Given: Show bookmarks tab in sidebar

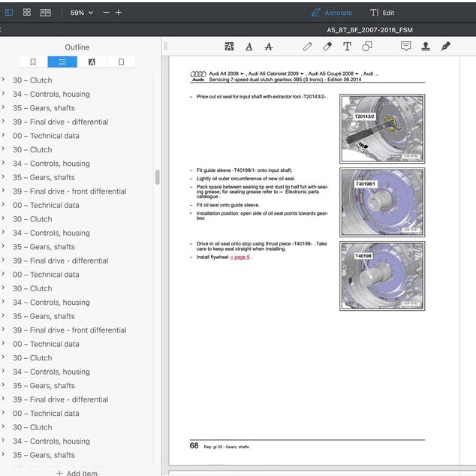Looking at the screenshot, I should (x=33, y=62).
